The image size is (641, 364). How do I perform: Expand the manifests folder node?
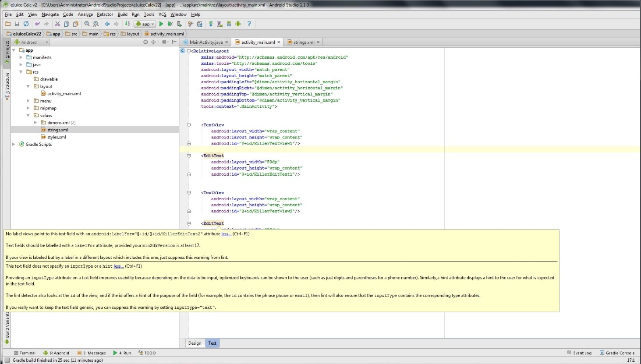(x=21, y=57)
